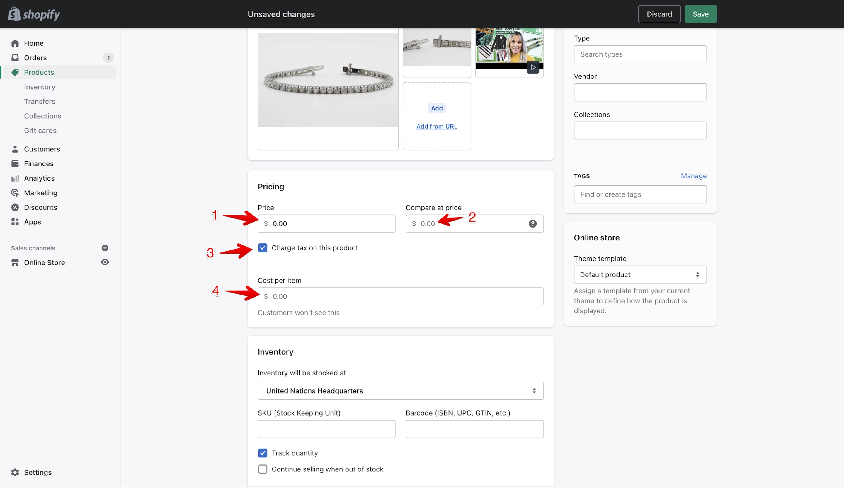Click the Add from URL link
The width and height of the screenshot is (844, 504).
437,126
